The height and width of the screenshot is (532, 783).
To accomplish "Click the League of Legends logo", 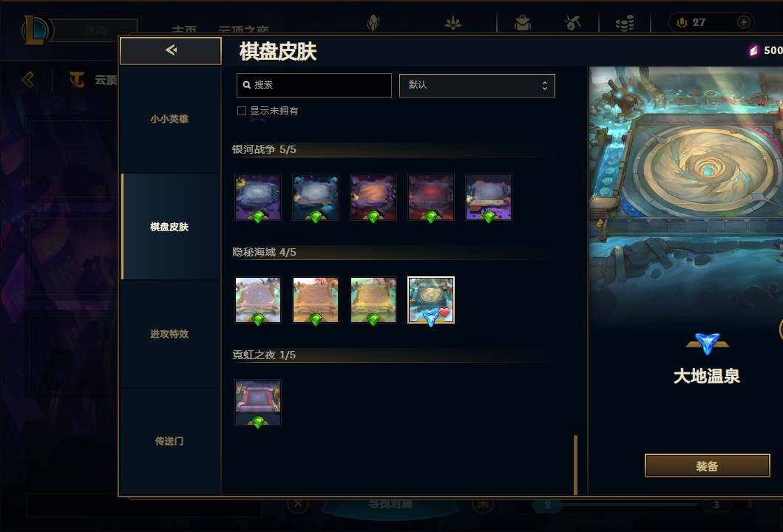I will pos(36,30).
